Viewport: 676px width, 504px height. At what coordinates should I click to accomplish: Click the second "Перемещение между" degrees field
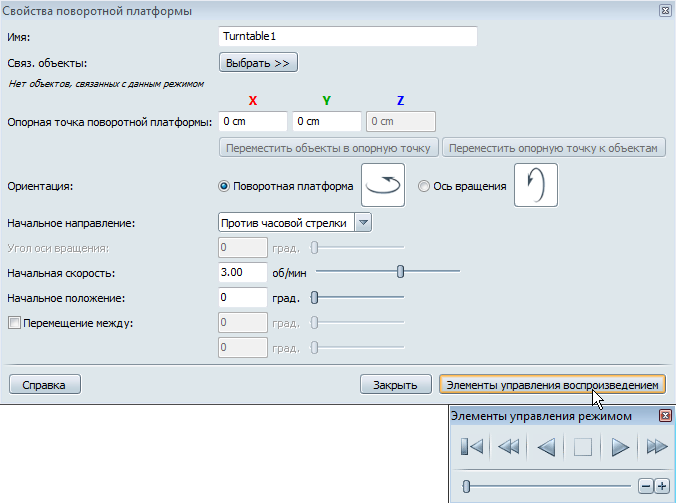[x=243, y=347]
